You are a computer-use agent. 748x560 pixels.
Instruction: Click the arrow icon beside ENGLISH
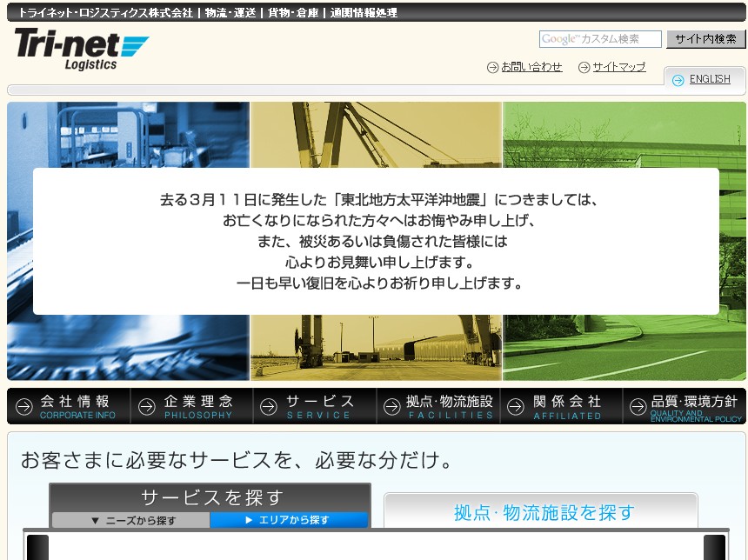[678, 80]
